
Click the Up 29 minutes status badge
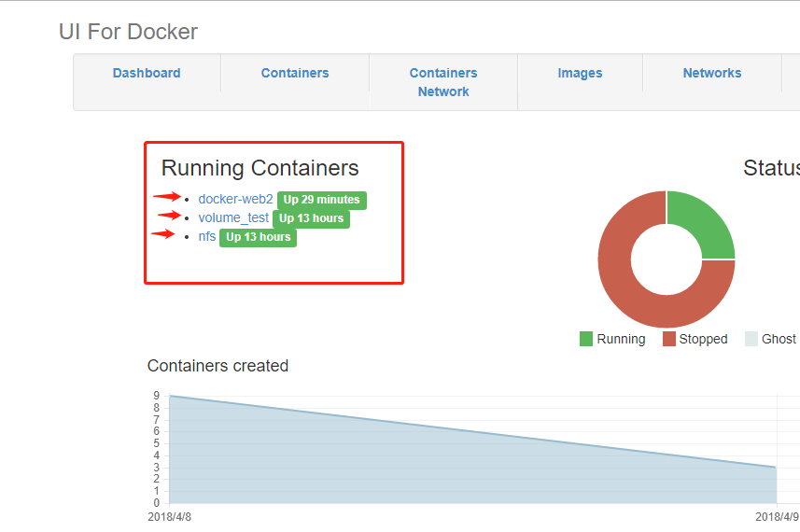pos(321,200)
